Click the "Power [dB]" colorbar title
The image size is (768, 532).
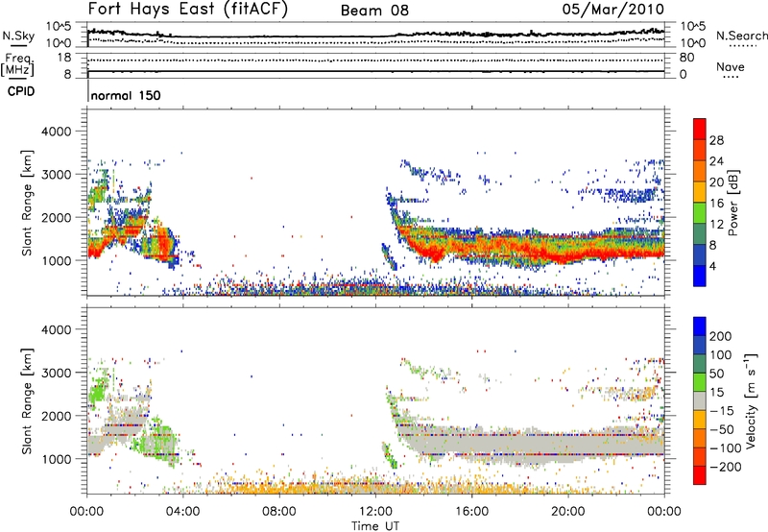pyautogui.click(x=733, y=203)
